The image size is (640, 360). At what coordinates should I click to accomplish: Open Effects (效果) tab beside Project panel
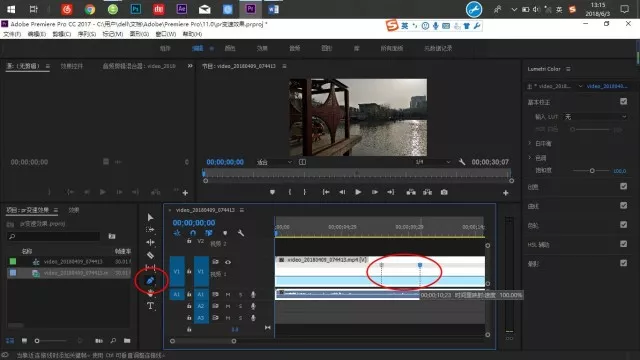[x=74, y=210]
